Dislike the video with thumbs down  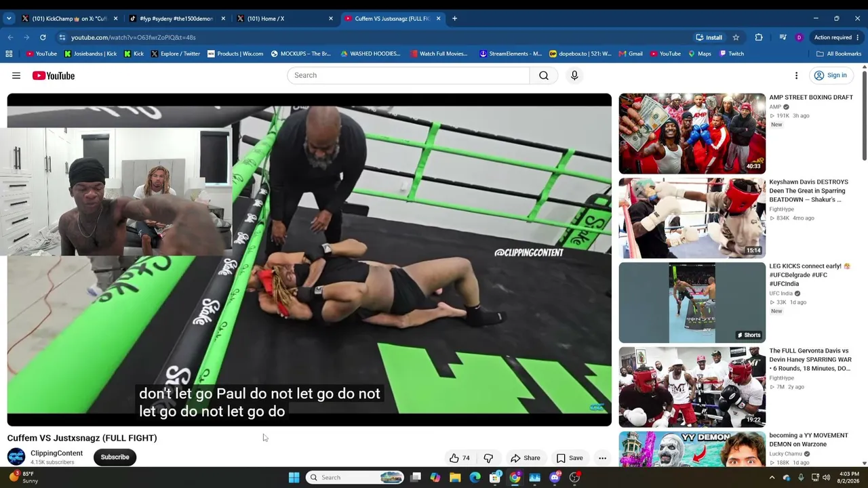coord(488,458)
